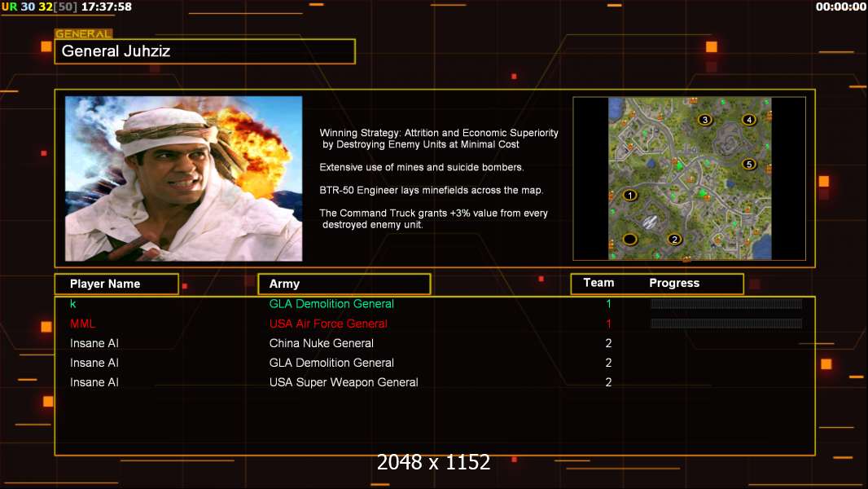Click the 00:00:00 timer in corner

(x=840, y=7)
